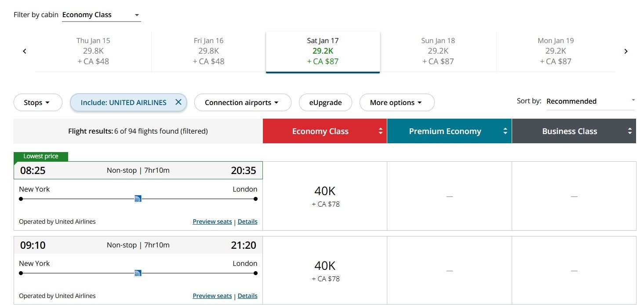Click Operated by United Airlines on 09:10 flight
Viewport: 644px width, 305px height.
[57, 296]
